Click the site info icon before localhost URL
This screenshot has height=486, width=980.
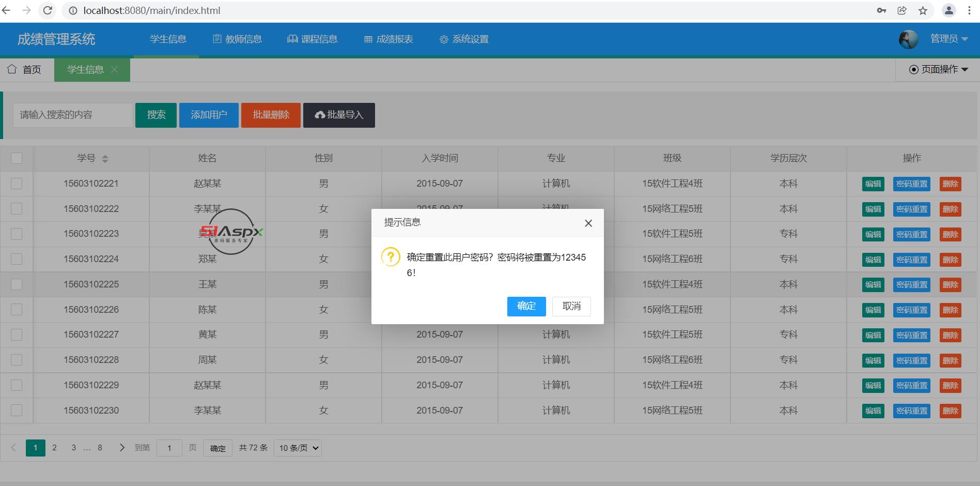pos(73,10)
